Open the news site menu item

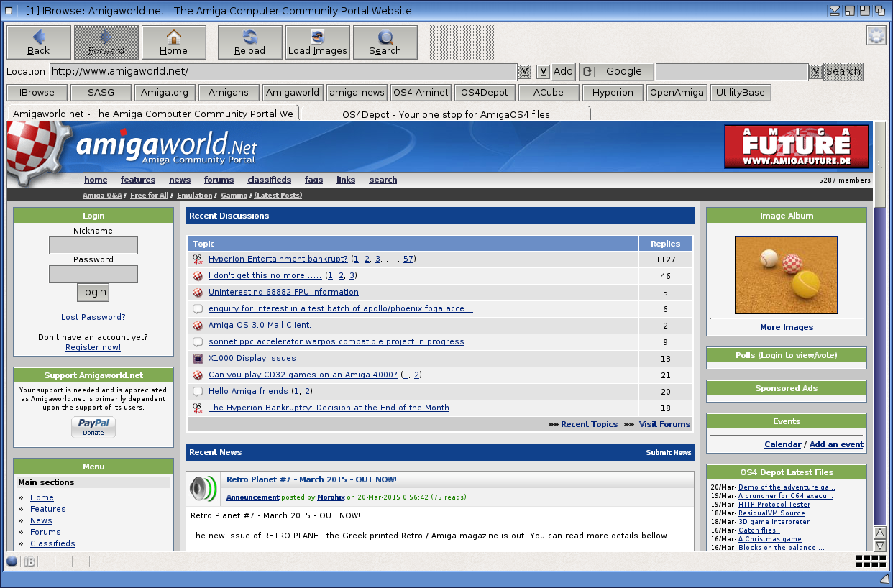pos(180,180)
